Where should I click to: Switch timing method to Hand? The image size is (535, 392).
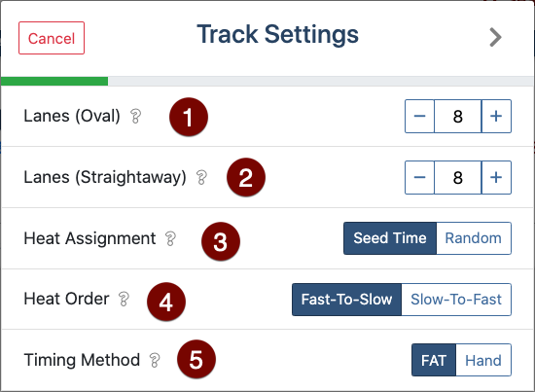483,360
